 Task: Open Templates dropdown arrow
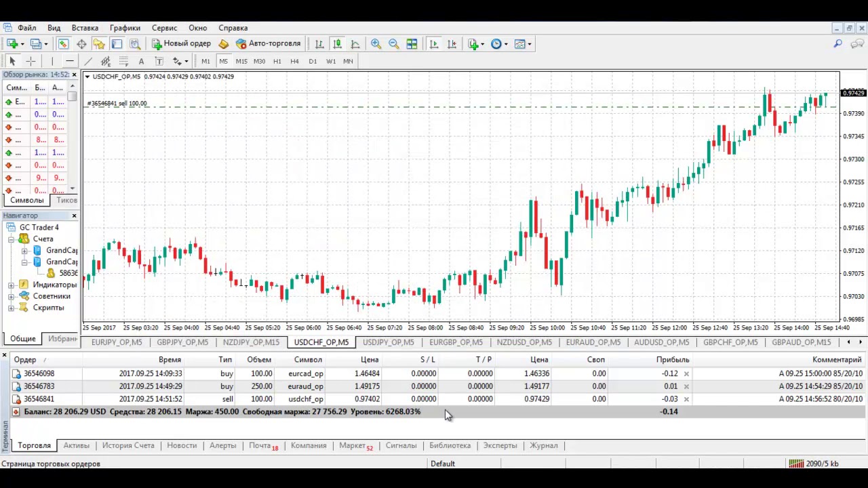[530, 43]
